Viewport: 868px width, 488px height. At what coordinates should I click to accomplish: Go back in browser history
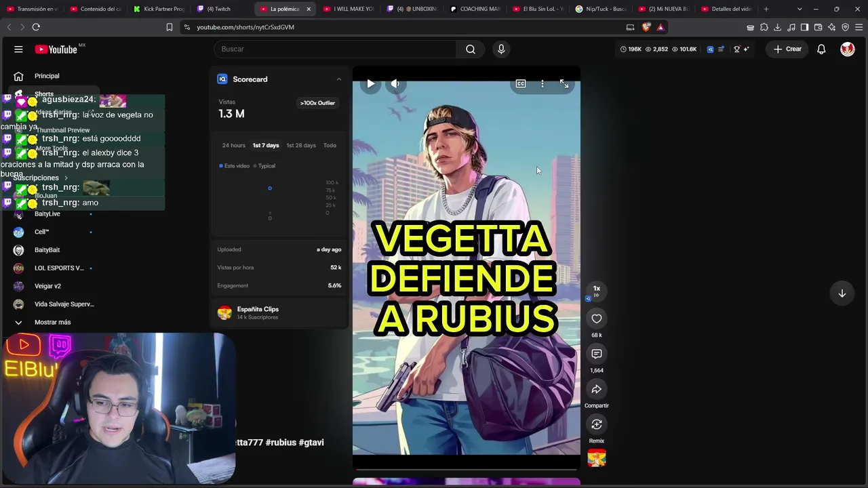click(9, 27)
